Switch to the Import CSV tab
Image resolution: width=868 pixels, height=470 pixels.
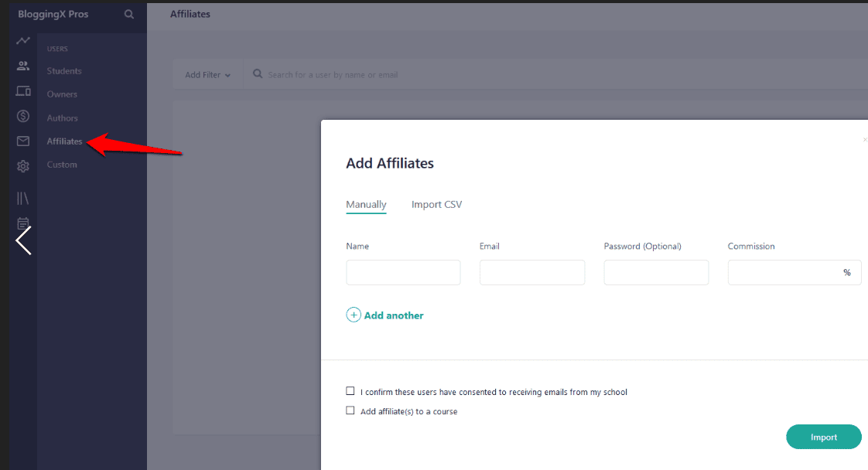tap(436, 204)
